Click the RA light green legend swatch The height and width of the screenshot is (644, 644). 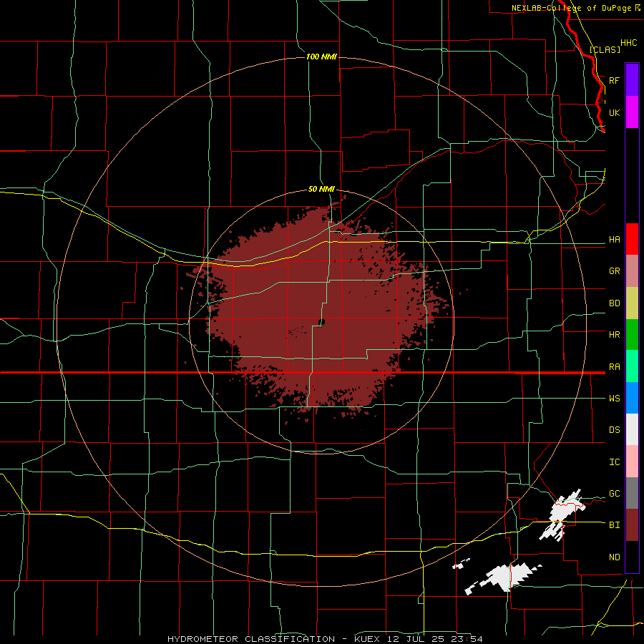point(632,366)
